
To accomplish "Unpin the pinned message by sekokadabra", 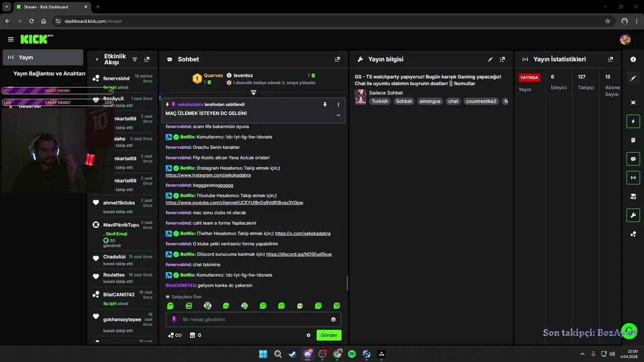I will coord(325,104).
